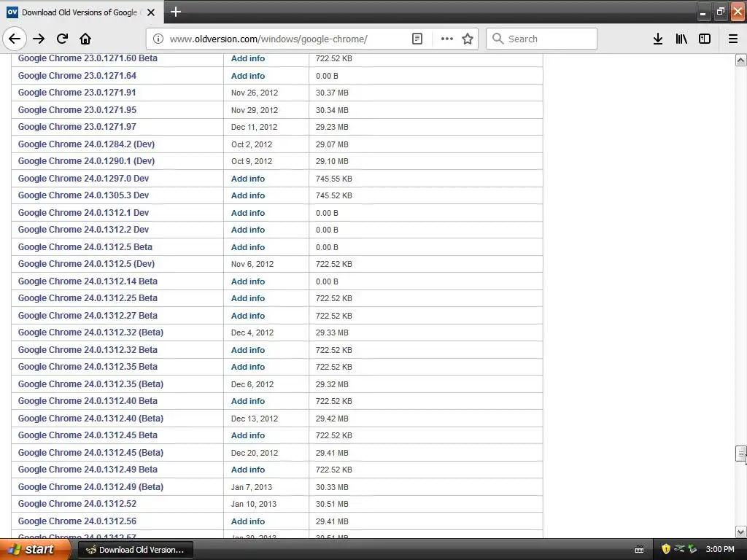
Task: Open Google Chrome 24.0.1312.49 (Beta) link
Action: coord(90,487)
